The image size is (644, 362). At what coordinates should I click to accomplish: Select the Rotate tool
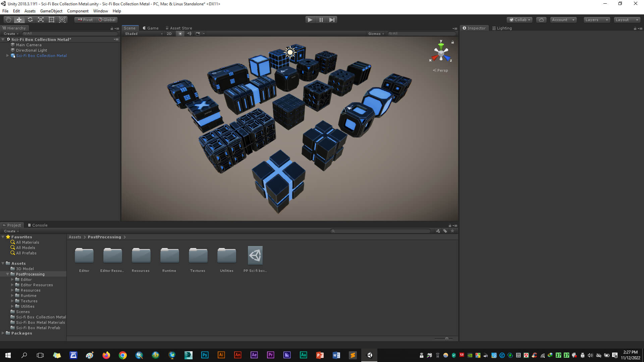coord(30,20)
